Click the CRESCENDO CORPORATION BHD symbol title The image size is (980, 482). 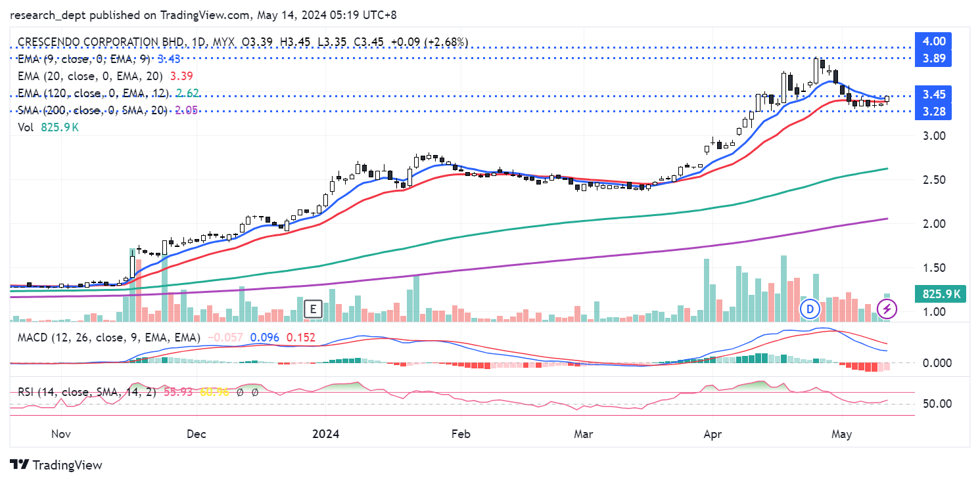101,42
